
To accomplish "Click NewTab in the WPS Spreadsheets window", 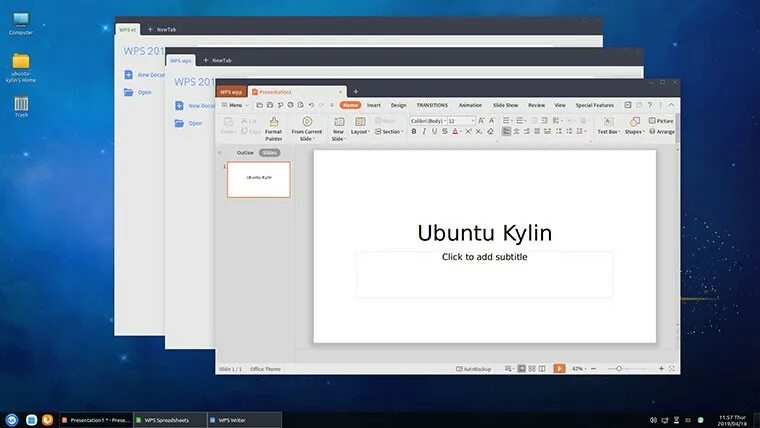I will pyautogui.click(x=162, y=30).
